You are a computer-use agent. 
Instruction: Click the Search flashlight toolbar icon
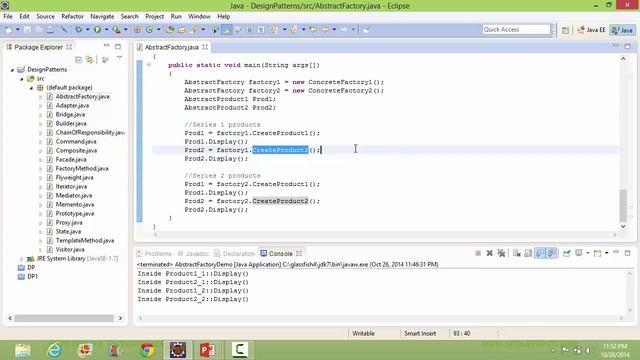[193, 30]
